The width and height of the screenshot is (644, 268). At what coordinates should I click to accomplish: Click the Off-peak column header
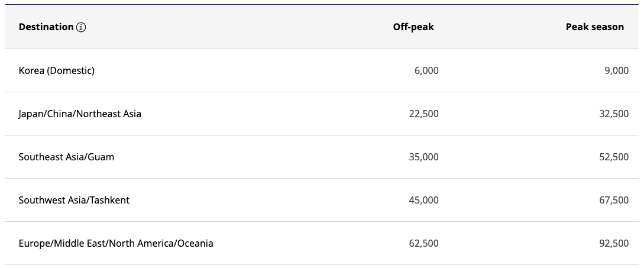click(x=413, y=27)
